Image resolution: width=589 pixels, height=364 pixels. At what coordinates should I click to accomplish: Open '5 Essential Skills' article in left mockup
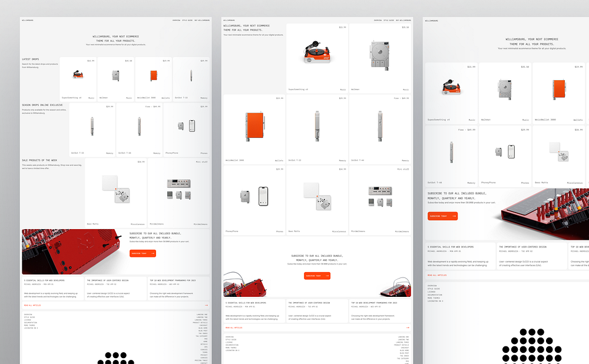pyautogui.click(x=52, y=289)
